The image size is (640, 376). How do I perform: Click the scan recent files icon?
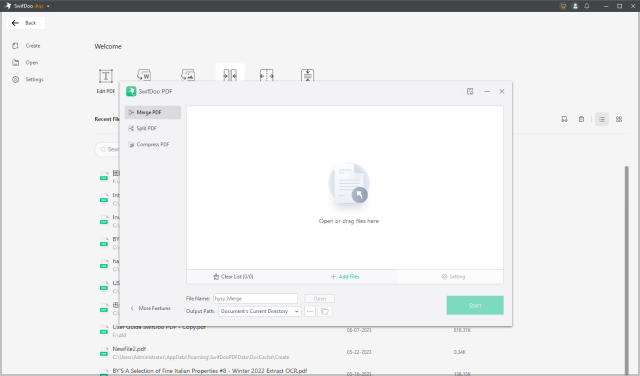pyautogui.click(x=564, y=119)
